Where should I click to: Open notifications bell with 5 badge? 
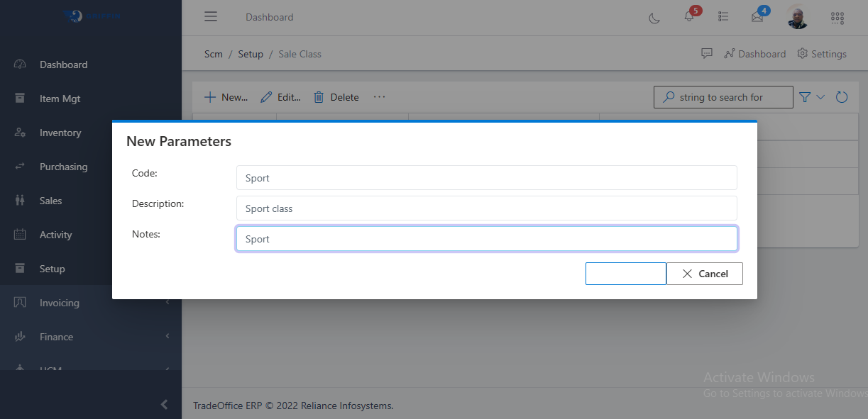tap(689, 17)
